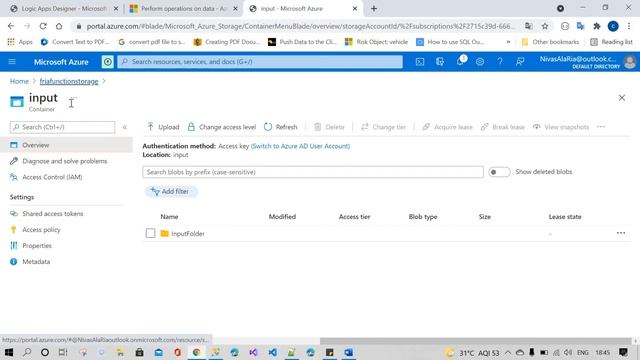Click the Delete toolbar button

[329, 127]
